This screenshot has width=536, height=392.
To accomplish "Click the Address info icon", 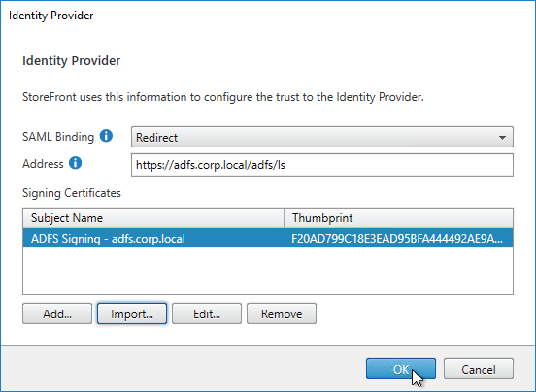I will coord(75,163).
